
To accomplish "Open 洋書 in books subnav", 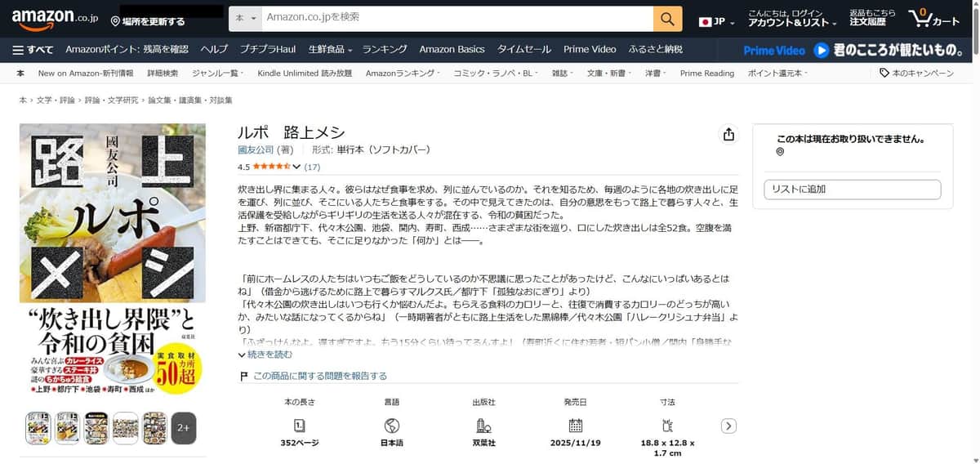I will 655,74.
